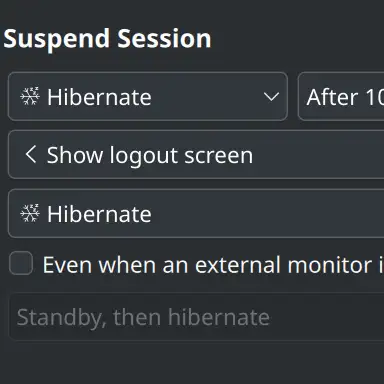Click the word "monitor" in the checkbox label

point(330,265)
